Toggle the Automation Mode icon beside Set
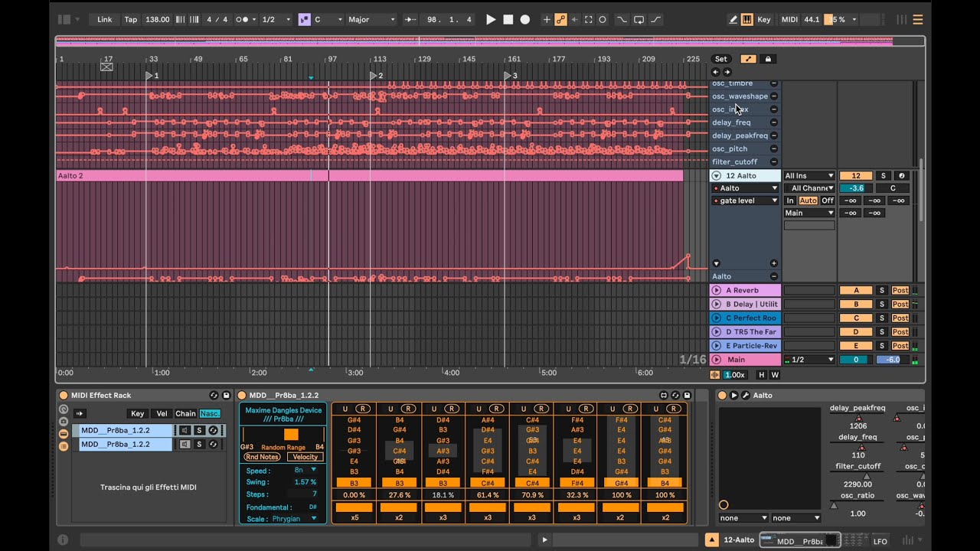The image size is (980, 551). 748,59
